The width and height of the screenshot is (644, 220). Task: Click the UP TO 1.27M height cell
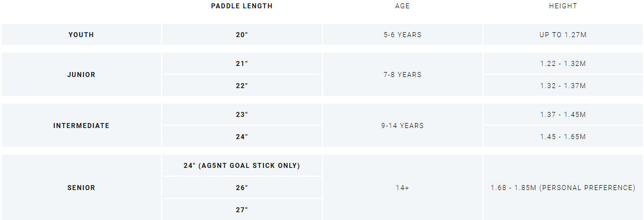coord(563,34)
